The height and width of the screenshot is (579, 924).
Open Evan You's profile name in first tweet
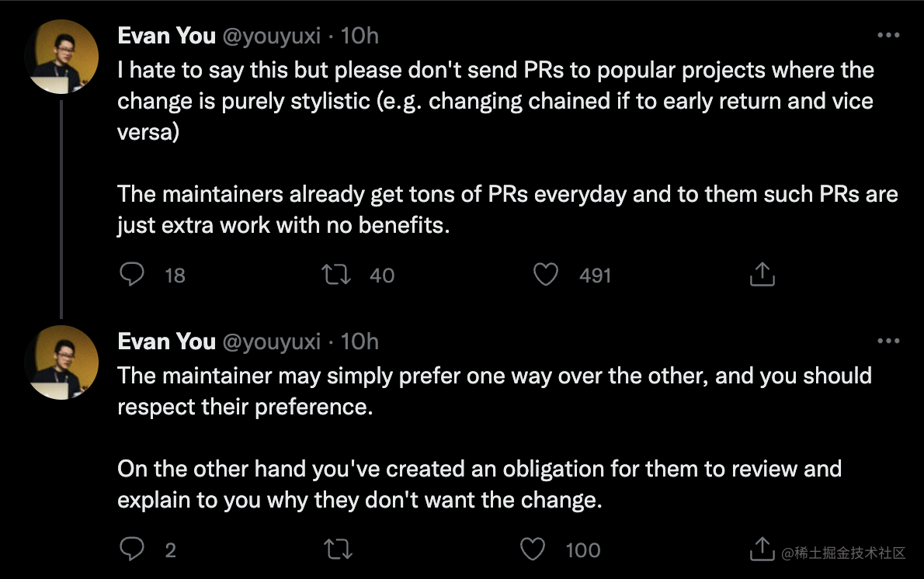coord(167,36)
